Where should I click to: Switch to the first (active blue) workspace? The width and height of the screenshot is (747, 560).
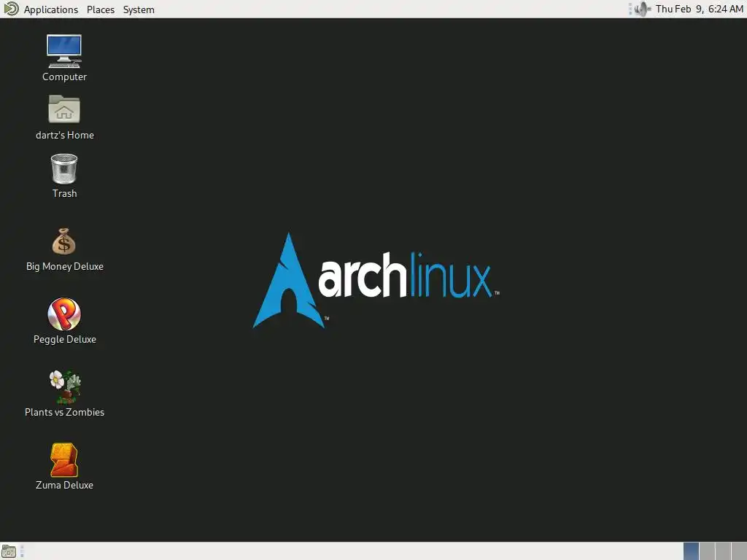click(x=692, y=551)
